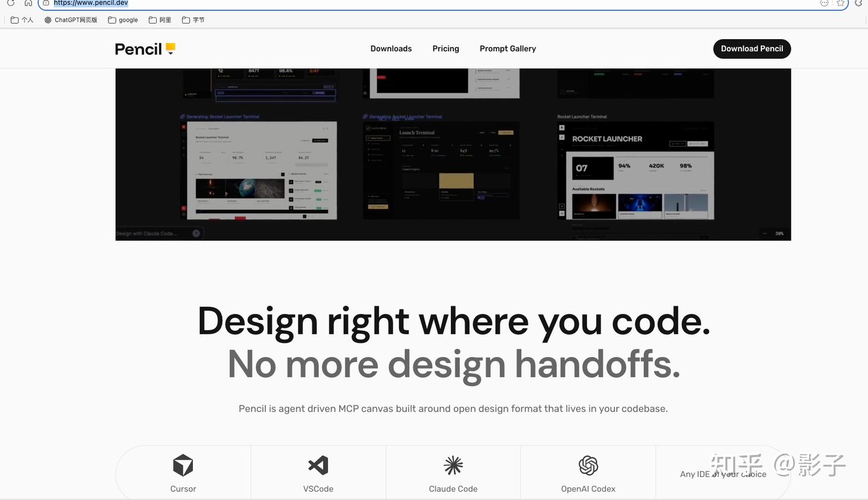868x500 pixels.
Task: Open the 个人 bookmarks folder
Action: [22, 20]
